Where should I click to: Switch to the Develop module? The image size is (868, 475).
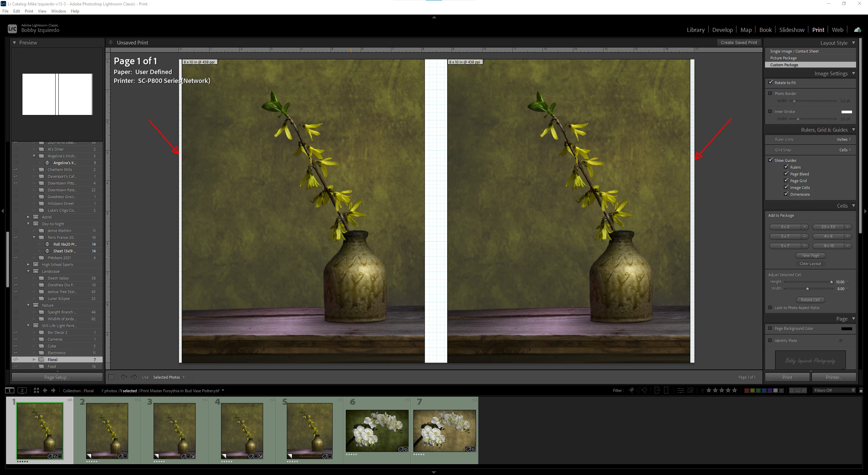pyautogui.click(x=722, y=30)
